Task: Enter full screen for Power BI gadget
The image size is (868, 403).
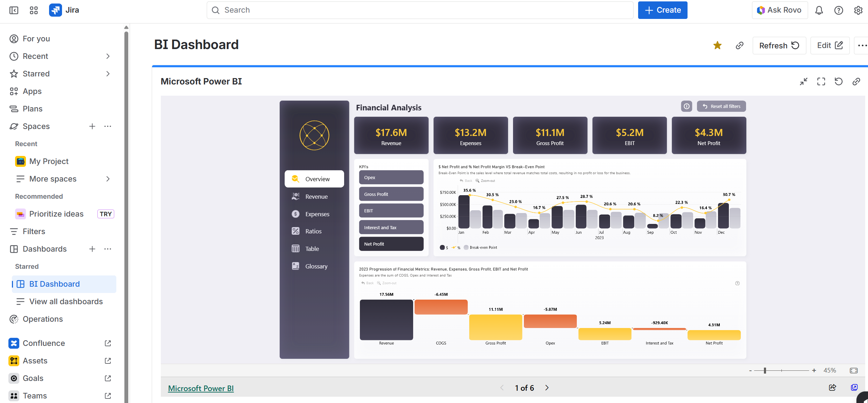Action: pyautogui.click(x=821, y=82)
